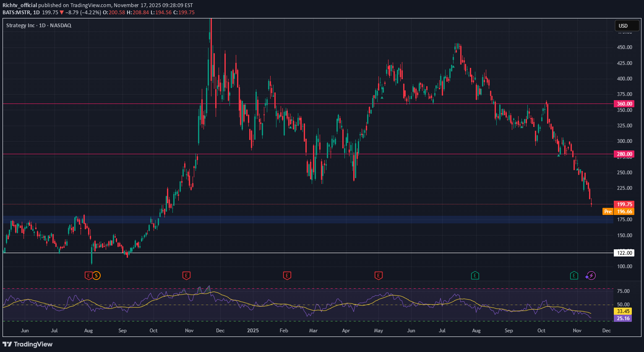Open the red earnings marker above February
644x352 pixels.
[287, 276]
